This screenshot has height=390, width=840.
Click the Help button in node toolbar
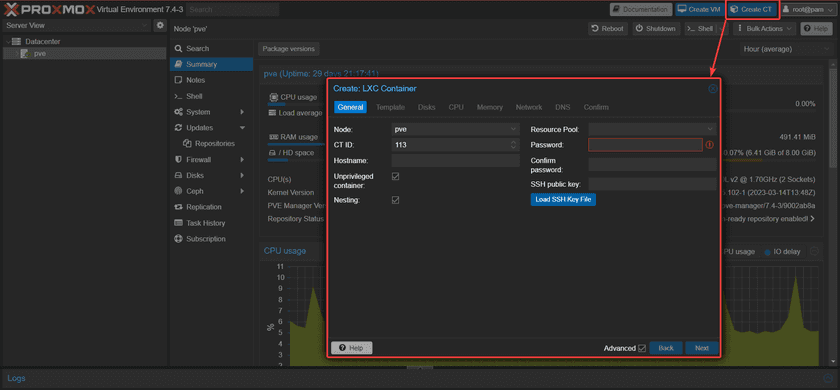[x=816, y=29]
